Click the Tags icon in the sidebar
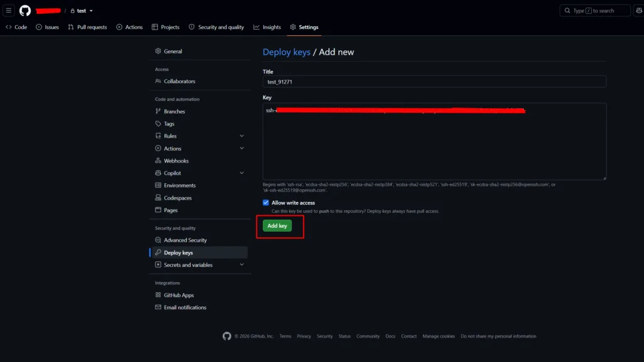 158,123
